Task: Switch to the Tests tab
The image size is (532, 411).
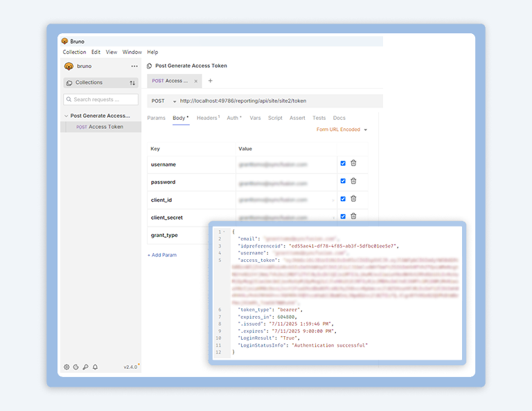Action: pos(319,118)
